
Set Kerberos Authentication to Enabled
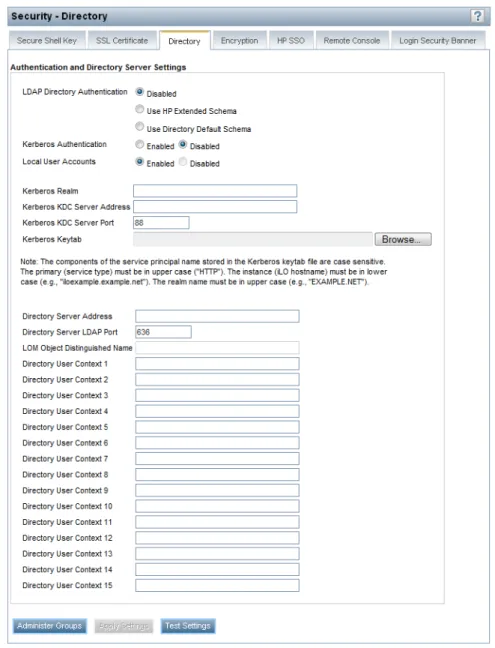point(140,145)
